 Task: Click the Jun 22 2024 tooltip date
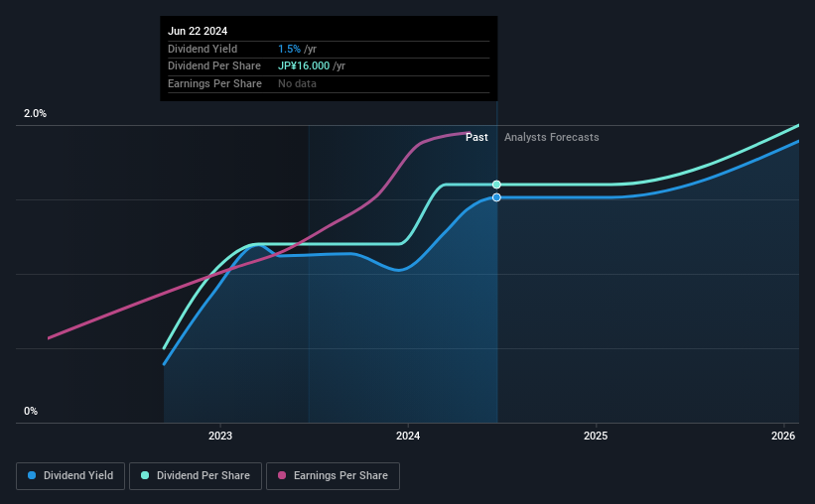(198, 31)
